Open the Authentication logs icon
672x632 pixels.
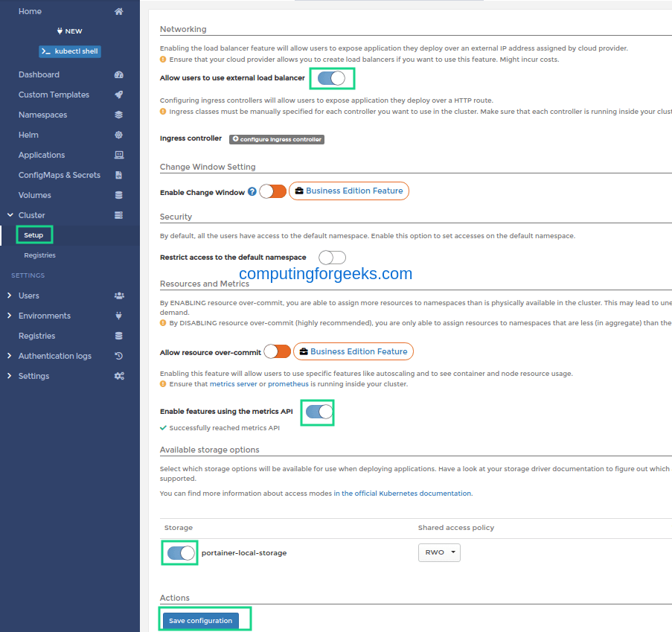point(118,356)
